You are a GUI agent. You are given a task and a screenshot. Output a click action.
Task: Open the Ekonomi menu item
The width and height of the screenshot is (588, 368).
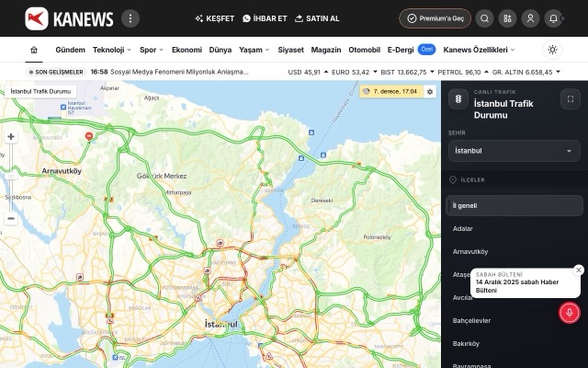pyautogui.click(x=187, y=50)
